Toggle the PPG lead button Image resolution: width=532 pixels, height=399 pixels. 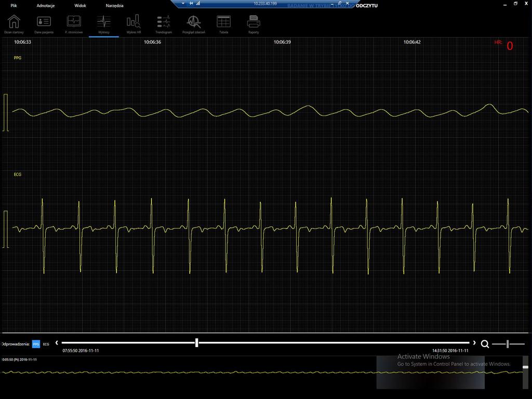36,344
